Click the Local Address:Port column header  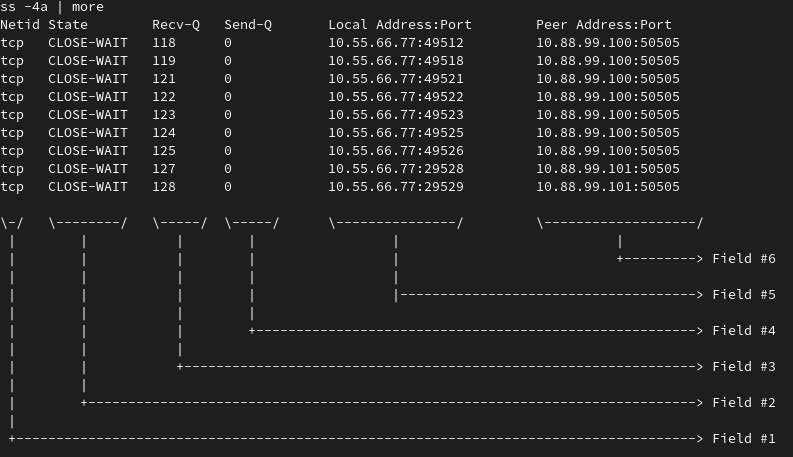click(400, 24)
